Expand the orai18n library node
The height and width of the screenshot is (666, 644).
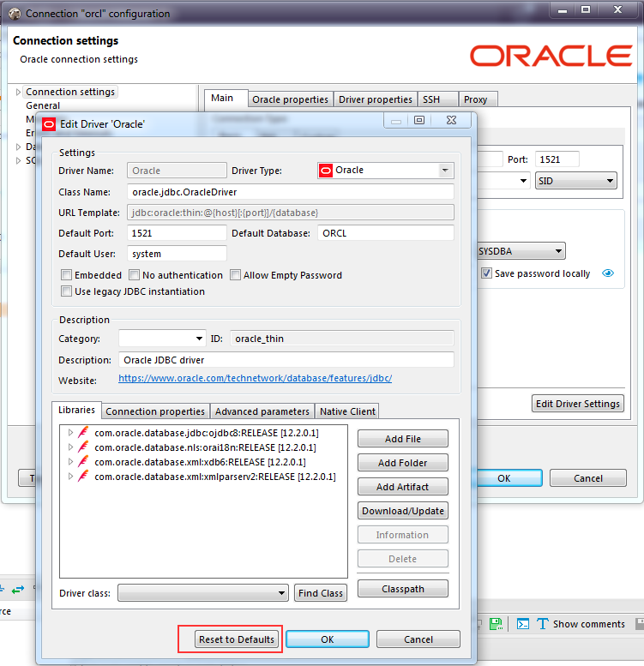pos(70,447)
